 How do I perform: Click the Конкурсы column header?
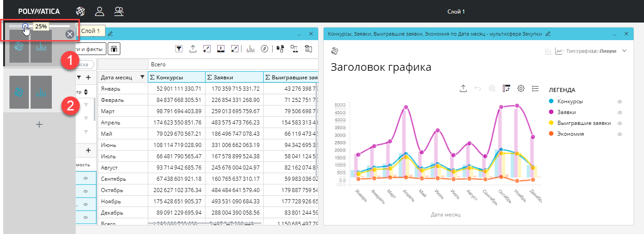click(x=176, y=77)
